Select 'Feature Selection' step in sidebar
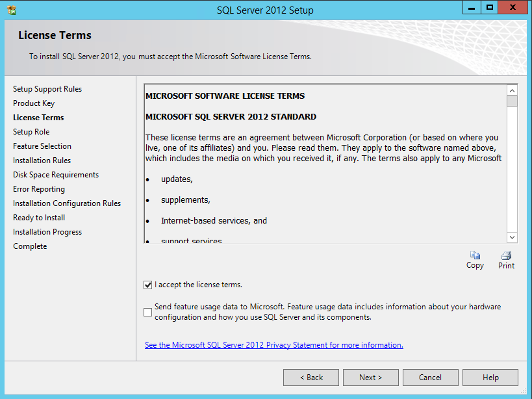 click(x=42, y=146)
